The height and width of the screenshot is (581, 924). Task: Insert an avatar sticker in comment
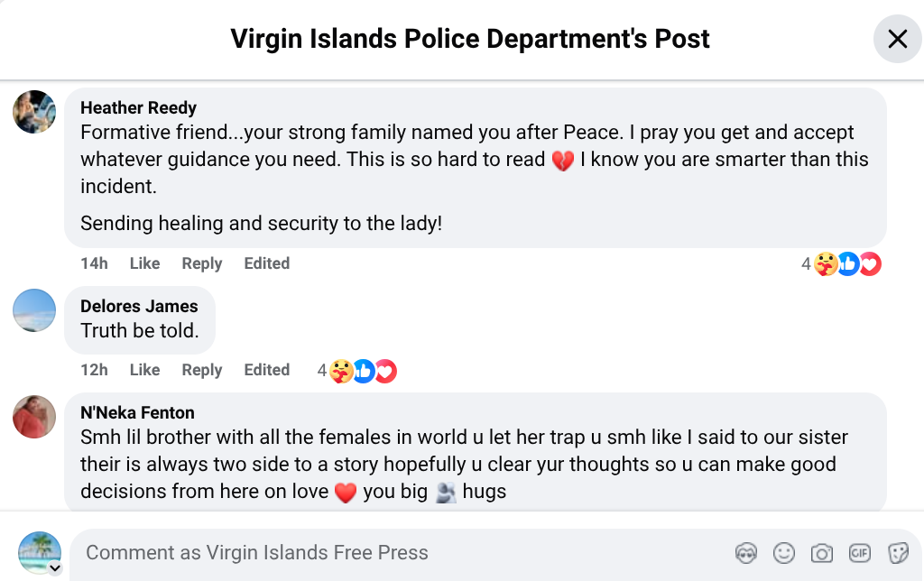(745, 553)
